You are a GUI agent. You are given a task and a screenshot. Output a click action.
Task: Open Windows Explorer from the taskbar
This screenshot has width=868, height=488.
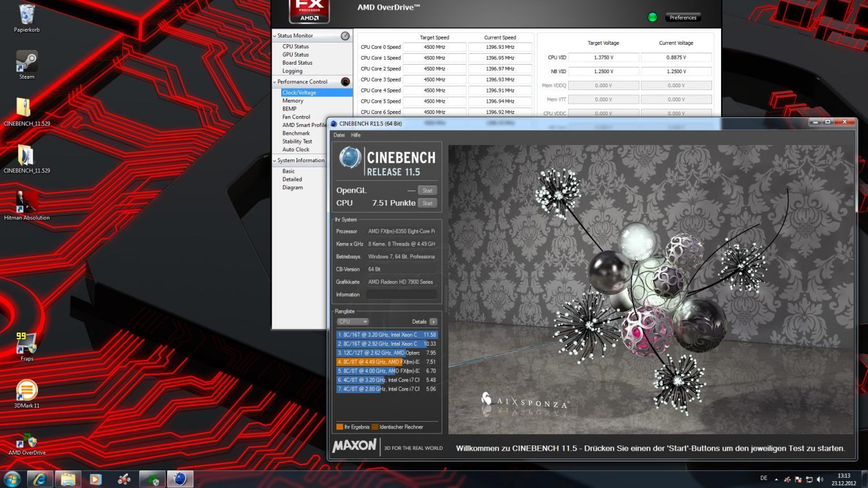coord(68,479)
